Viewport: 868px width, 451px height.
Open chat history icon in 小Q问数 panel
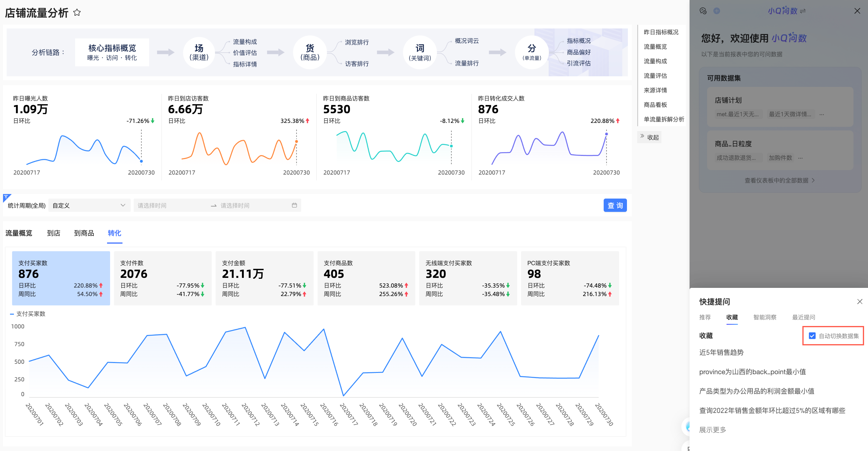pos(703,11)
